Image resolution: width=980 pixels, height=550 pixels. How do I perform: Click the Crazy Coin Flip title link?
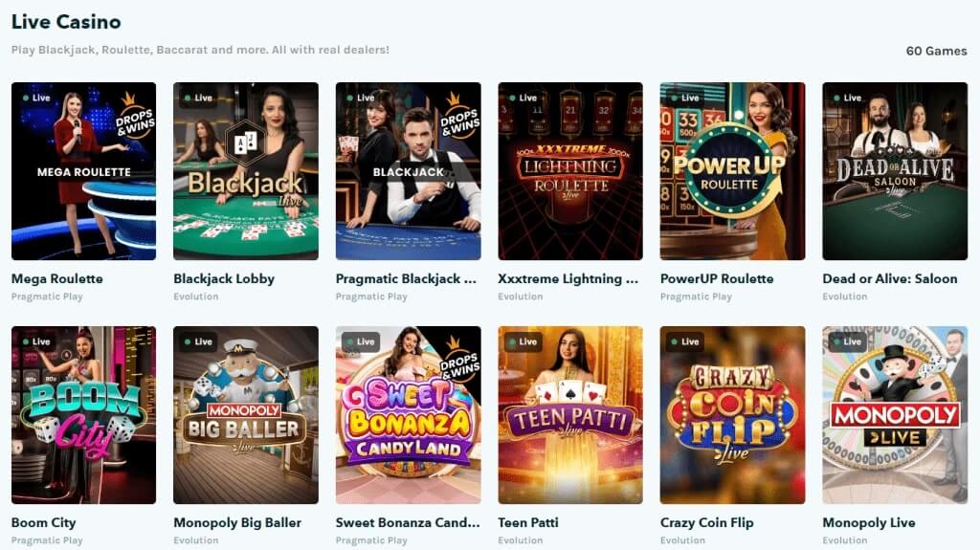coord(707,522)
